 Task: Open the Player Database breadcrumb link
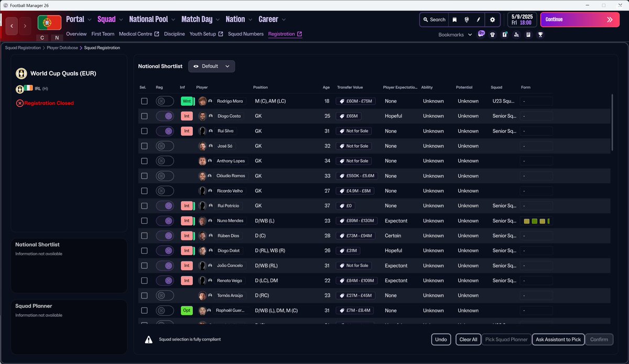(x=62, y=48)
